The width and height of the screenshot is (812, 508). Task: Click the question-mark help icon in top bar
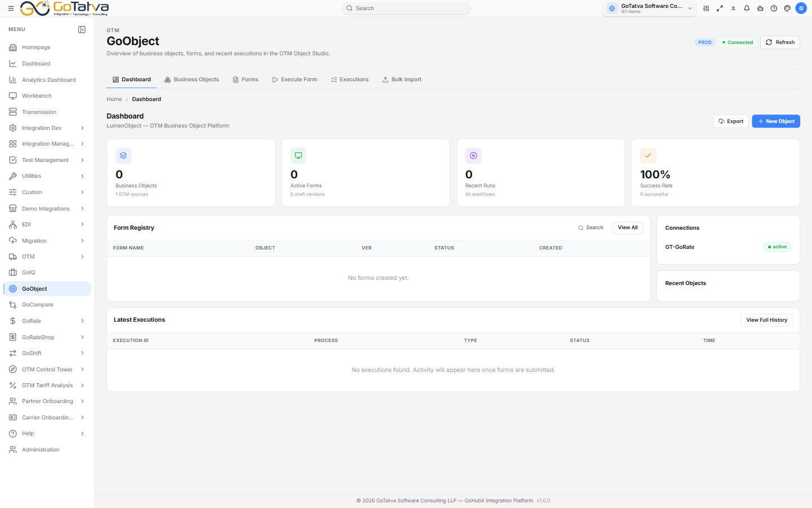774,8
